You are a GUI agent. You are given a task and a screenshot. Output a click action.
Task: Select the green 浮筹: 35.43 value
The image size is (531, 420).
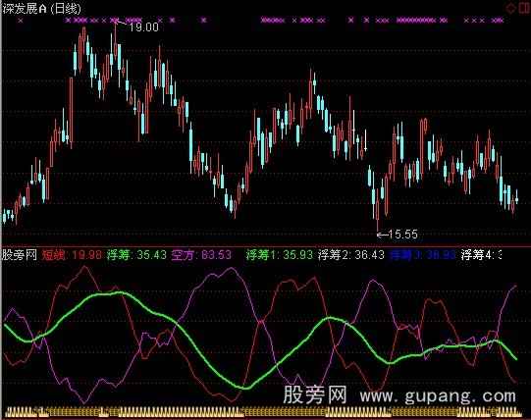[x=136, y=255]
